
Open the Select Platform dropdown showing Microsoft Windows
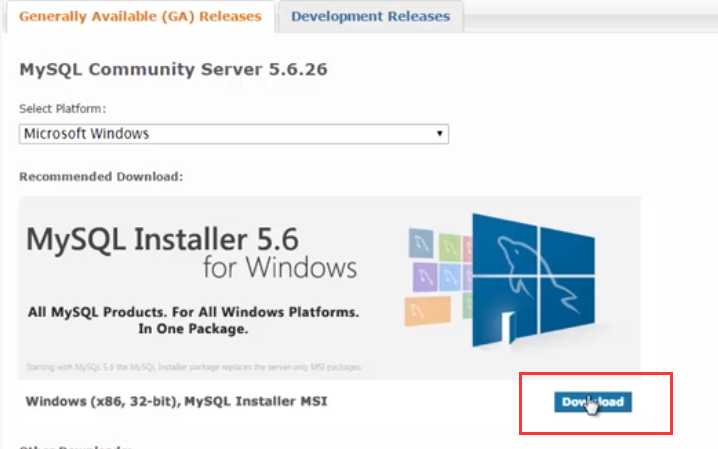coord(234,134)
